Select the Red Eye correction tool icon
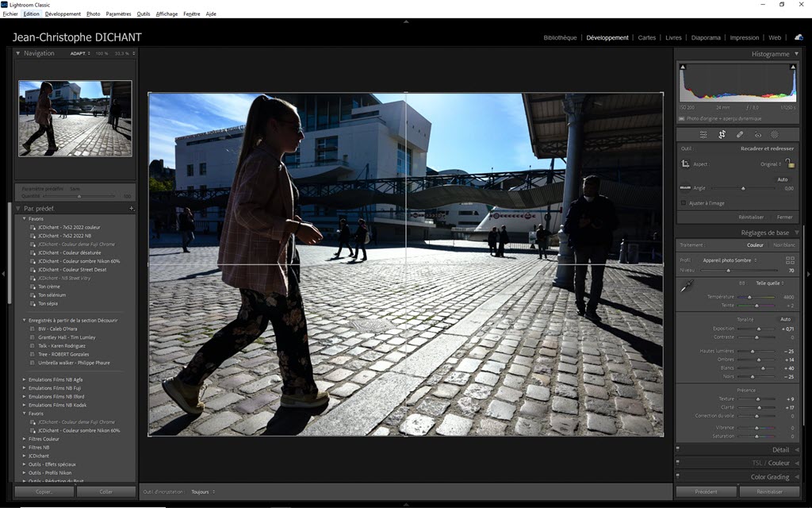The image size is (812, 508). (757, 135)
